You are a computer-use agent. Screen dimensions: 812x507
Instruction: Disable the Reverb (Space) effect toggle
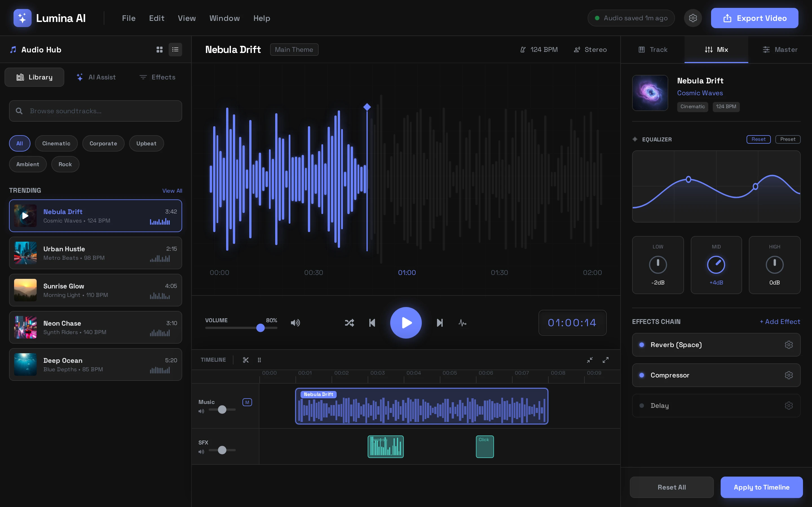(x=641, y=345)
